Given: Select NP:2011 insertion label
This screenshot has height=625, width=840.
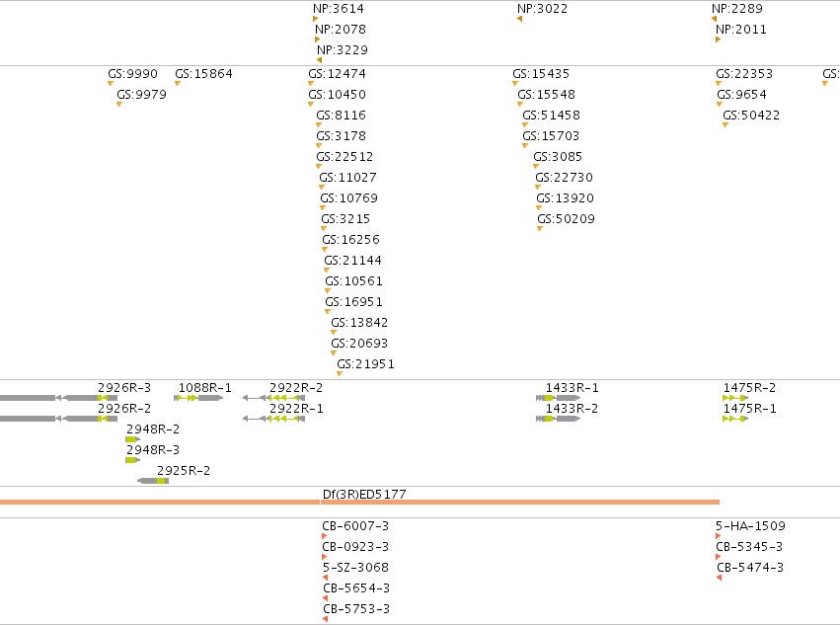Looking at the screenshot, I should [741, 30].
